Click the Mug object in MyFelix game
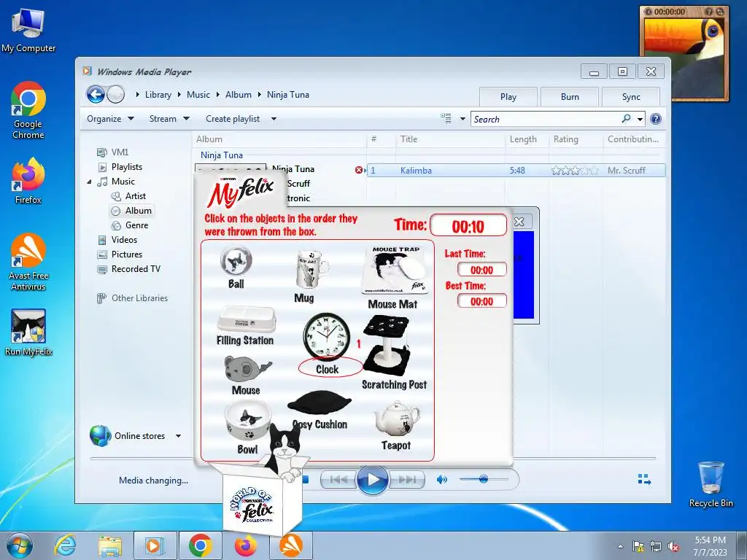This screenshot has width=747, height=560. [x=311, y=269]
